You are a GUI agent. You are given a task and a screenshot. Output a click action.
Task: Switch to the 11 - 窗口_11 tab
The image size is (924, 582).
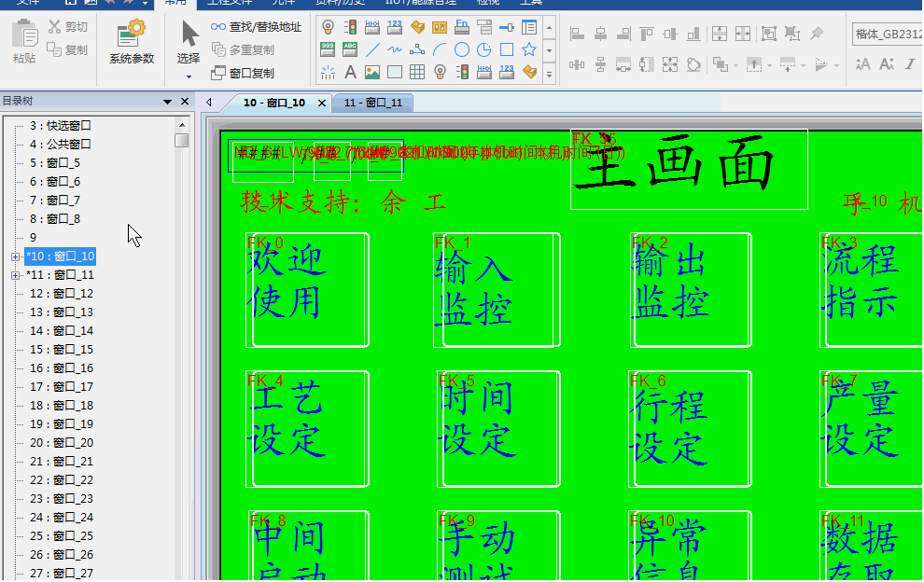(372, 103)
